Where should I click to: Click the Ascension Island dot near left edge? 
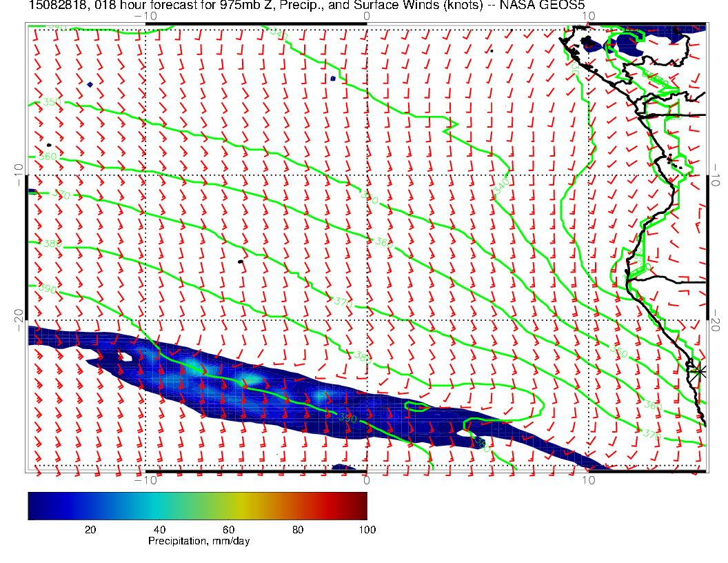(x=48, y=145)
